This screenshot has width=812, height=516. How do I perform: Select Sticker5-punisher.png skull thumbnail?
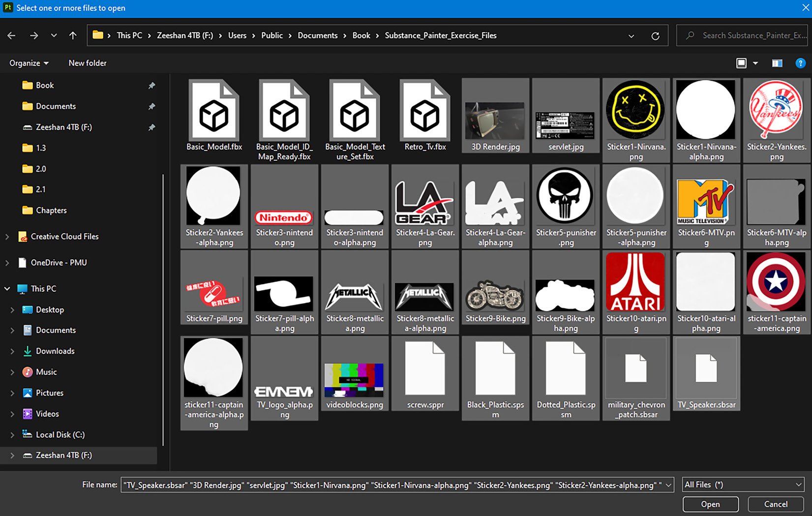coord(565,195)
